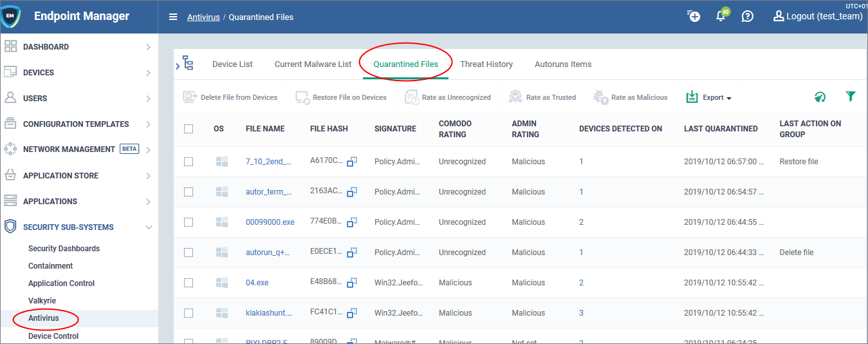This screenshot has height=344, width=868.
Task: Copy file hash 774E0B using its icon
Action: tap(353, 222)
